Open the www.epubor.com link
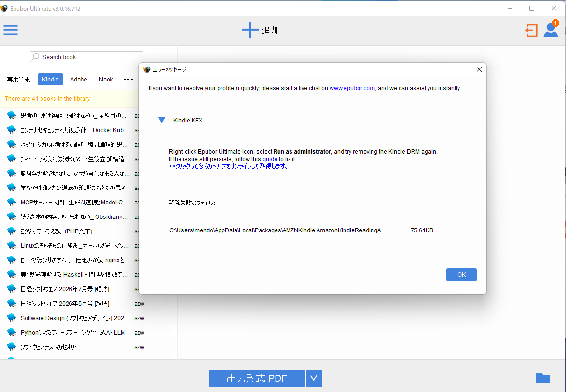Viewport: 566px width, 392px height. point(352,88)
